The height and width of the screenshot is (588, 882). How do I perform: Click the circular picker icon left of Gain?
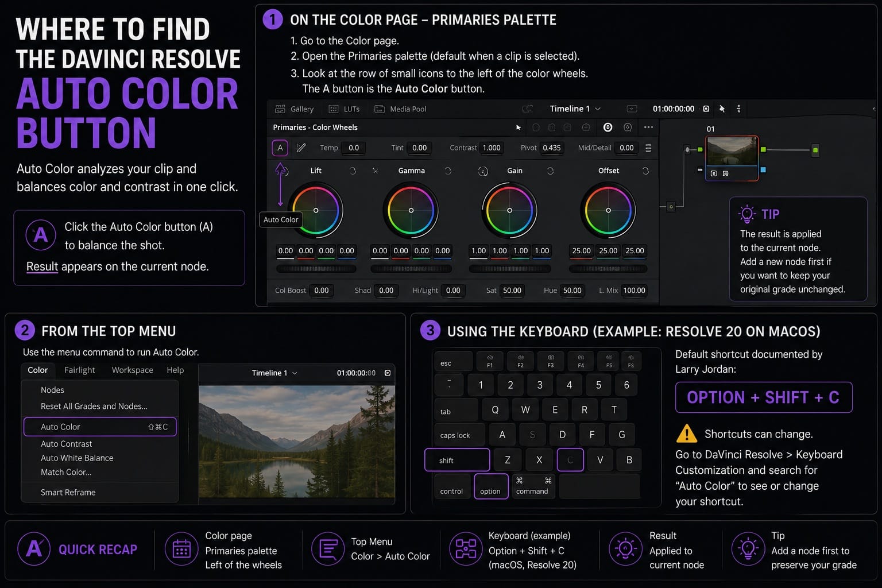coord(483,171)
